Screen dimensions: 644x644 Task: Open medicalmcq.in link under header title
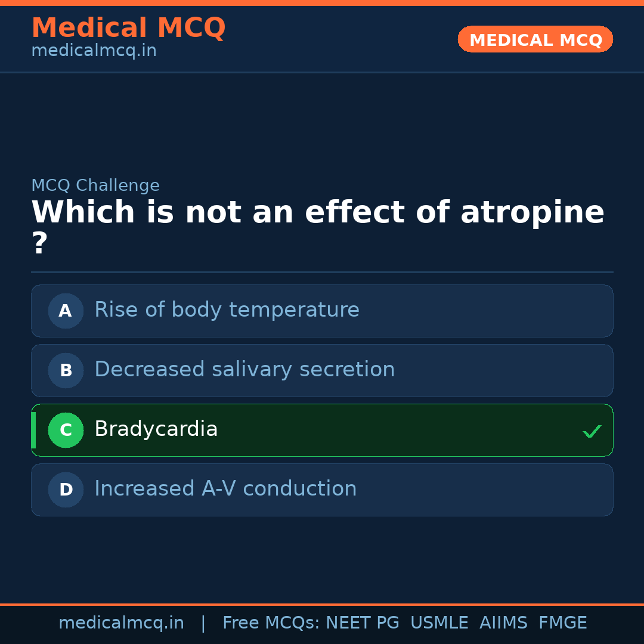click(94, 51)
